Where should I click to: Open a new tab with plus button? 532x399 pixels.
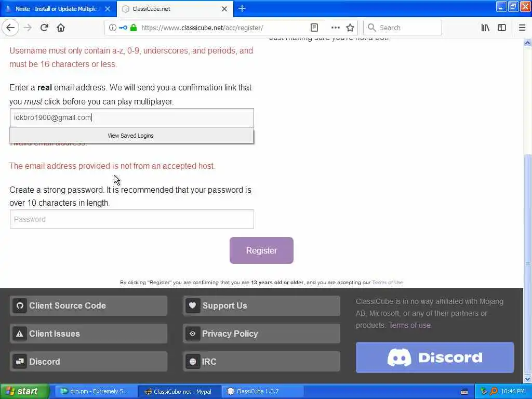coord(242,8)
